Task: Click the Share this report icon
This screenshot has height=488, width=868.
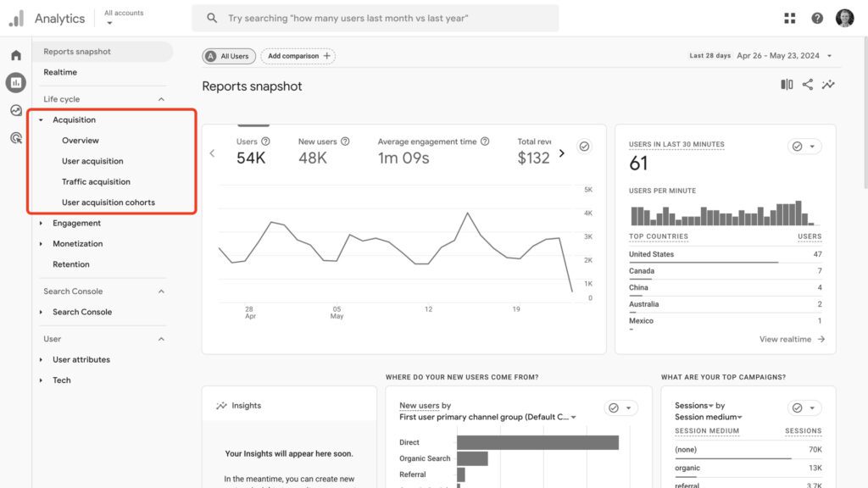Action: (x=808, y=85)
